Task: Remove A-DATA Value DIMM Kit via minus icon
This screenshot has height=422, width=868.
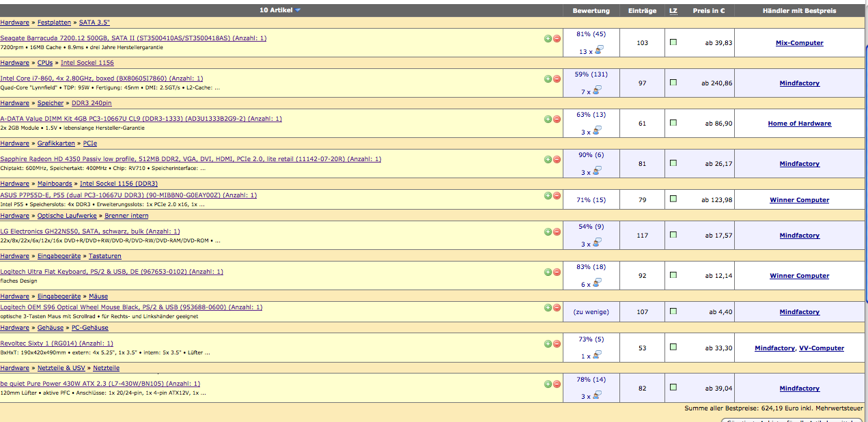Action: coord(557,119)
